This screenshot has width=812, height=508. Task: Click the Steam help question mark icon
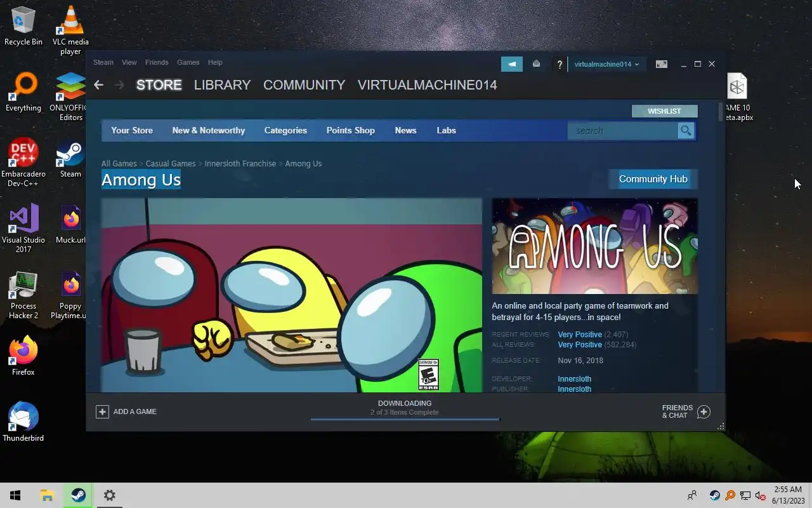(559, 64)
